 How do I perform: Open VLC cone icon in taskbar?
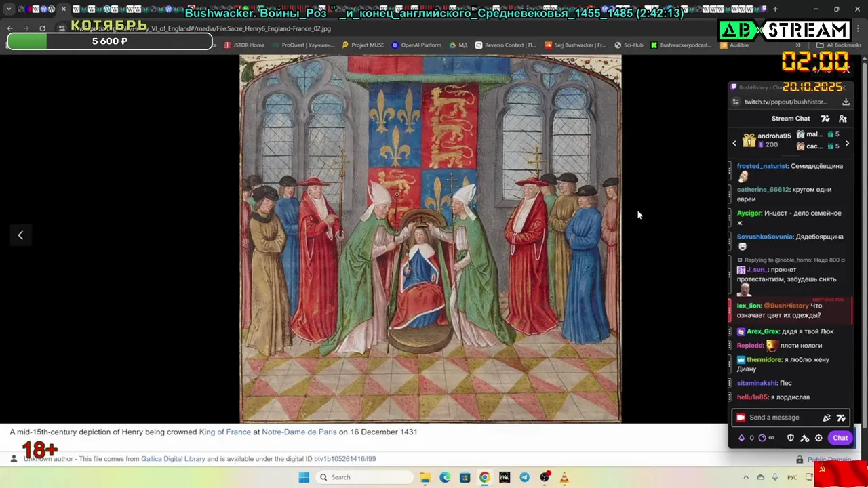pyautogui.click(x=564, y=477)
